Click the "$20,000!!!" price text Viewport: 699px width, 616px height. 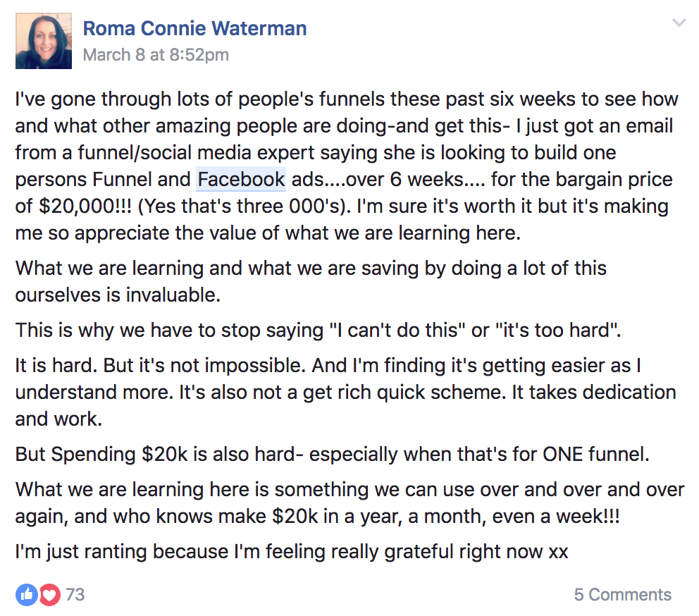point(82,207)
